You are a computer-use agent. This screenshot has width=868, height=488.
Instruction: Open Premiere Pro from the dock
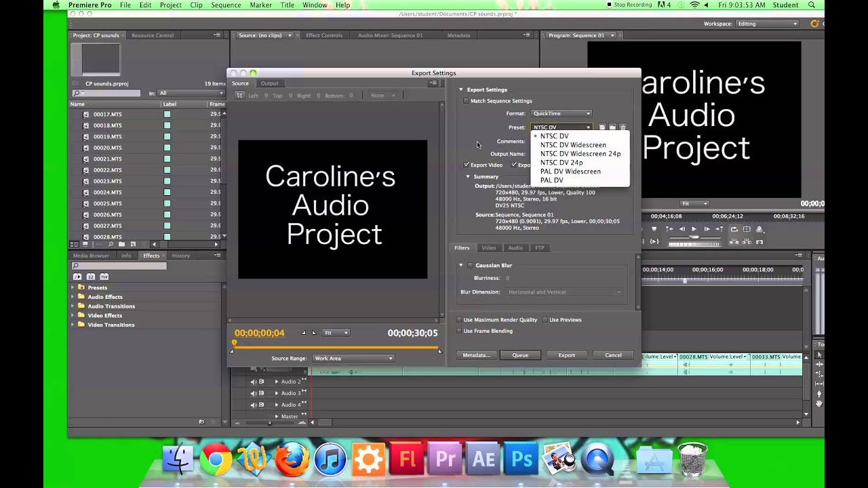pos(446,459)
